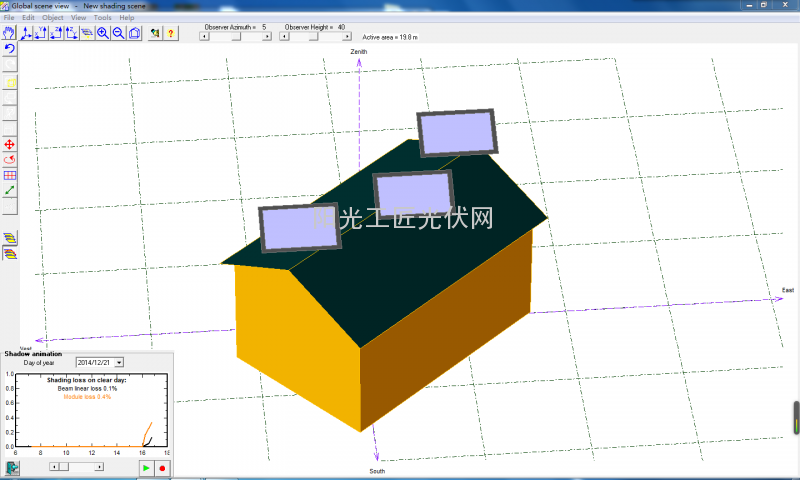Select the red rotate object tool

tap(10, 160)
